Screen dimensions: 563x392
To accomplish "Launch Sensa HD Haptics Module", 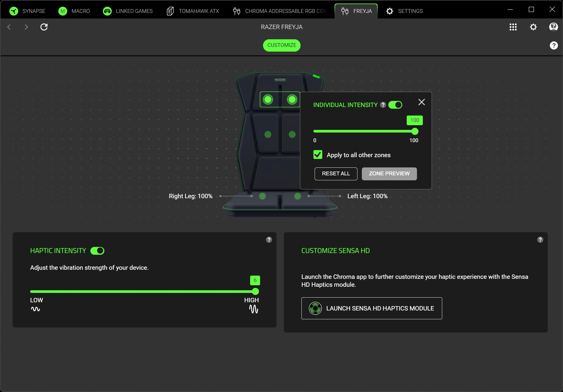I will point(372,308).
